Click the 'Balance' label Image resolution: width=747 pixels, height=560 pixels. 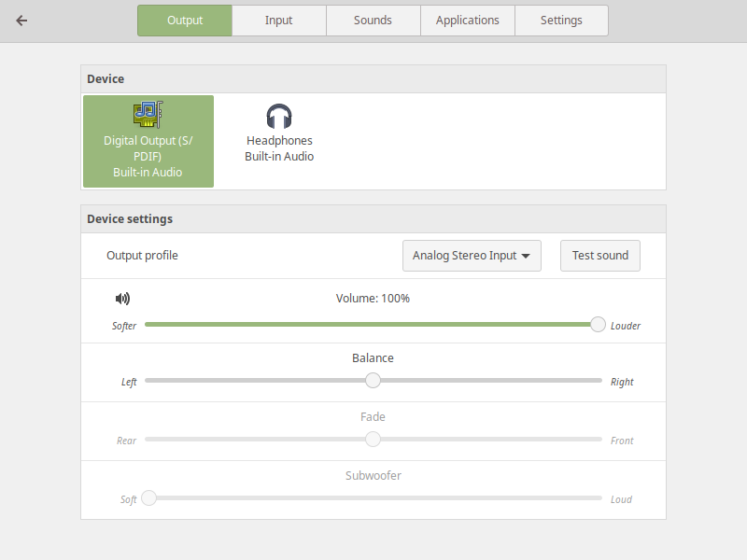pyautogui.click(x=373, y=358)
